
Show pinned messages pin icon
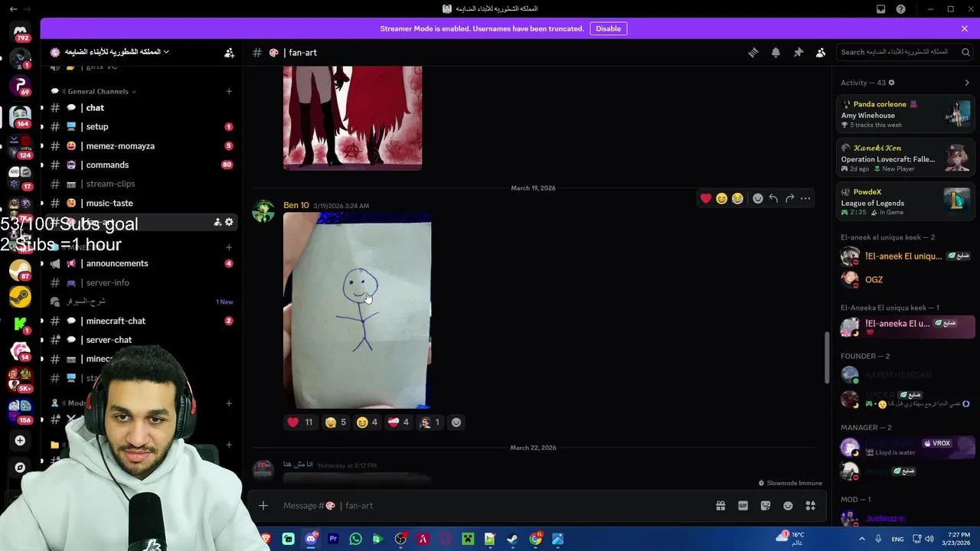click(x=798, y=53)
